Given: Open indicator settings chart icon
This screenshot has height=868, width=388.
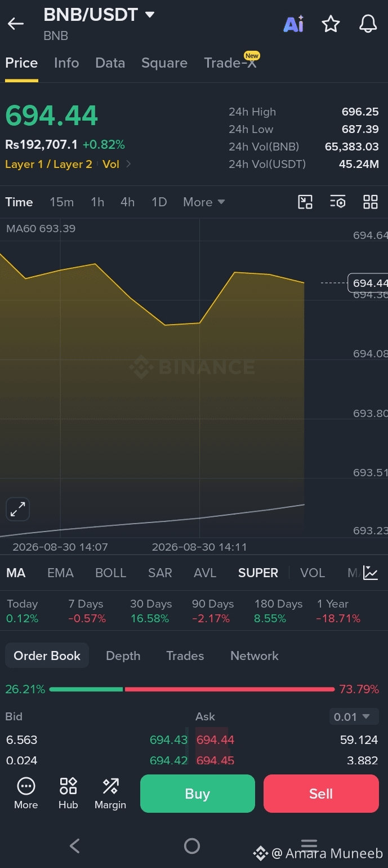Looking at the screenshot, I should pyautogui.click(x=371, y=573).
